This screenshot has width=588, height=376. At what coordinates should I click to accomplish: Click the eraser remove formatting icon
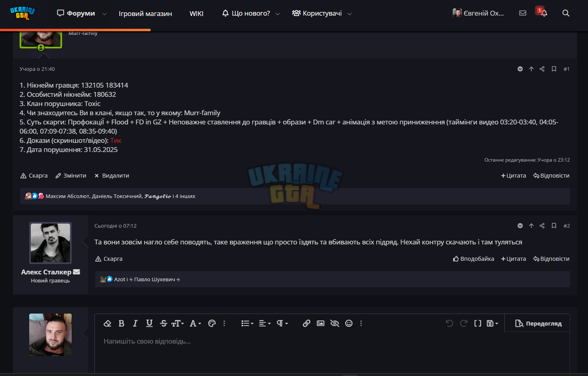click(x=107, y=323)
